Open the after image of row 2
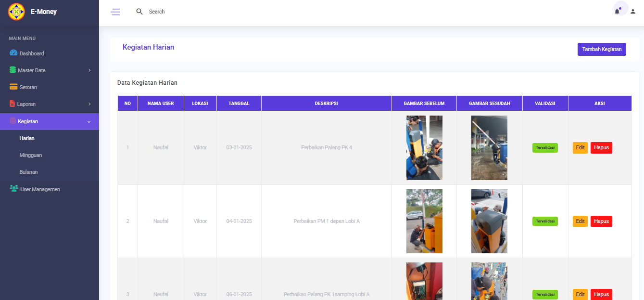Viewport: 644px width, 300px height. click(x=489, y=221)
